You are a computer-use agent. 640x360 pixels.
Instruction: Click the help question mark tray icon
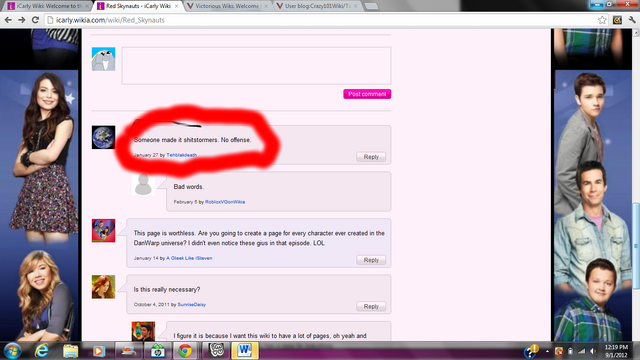point(531,351)
